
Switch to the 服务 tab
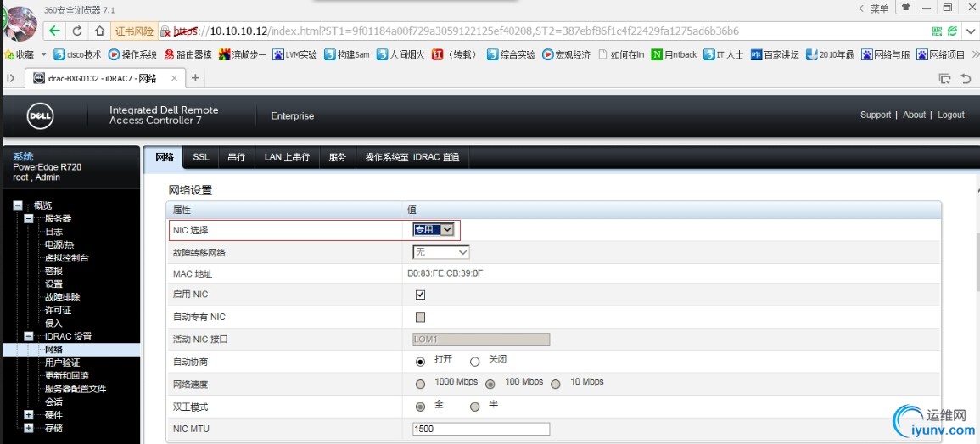(x=338, y=157)
